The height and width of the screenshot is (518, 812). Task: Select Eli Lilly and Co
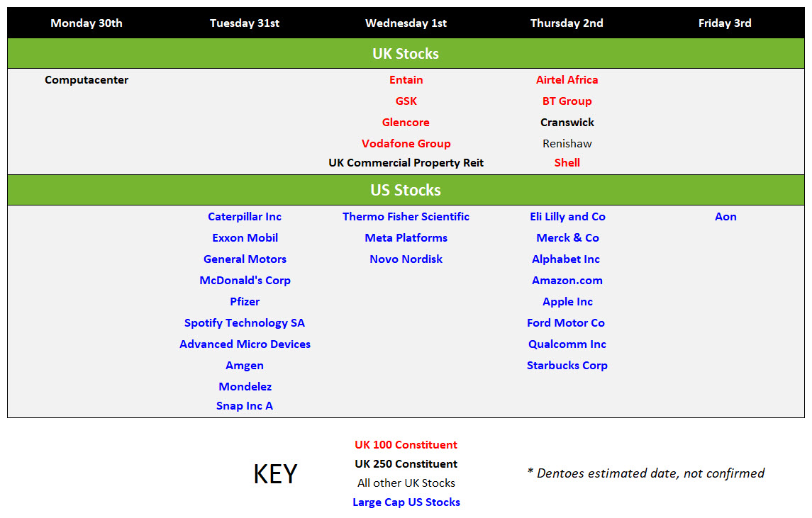[x=567, y=216]
